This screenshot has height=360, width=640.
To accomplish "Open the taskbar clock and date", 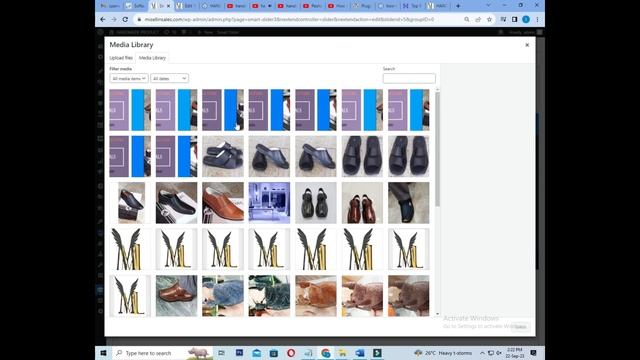I will click(x=515, y=353).
